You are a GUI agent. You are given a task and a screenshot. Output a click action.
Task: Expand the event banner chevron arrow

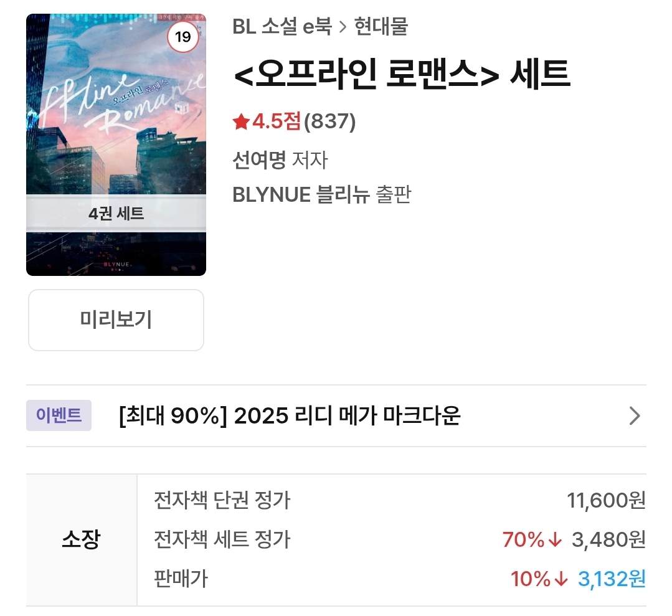click(x=634, y=415)
